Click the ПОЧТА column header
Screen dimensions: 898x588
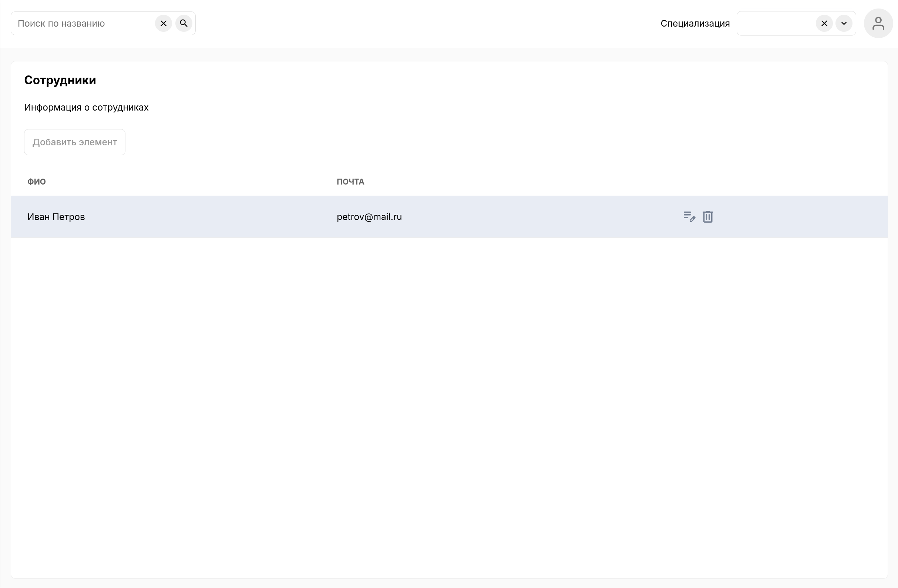click(x=350, y=182)
